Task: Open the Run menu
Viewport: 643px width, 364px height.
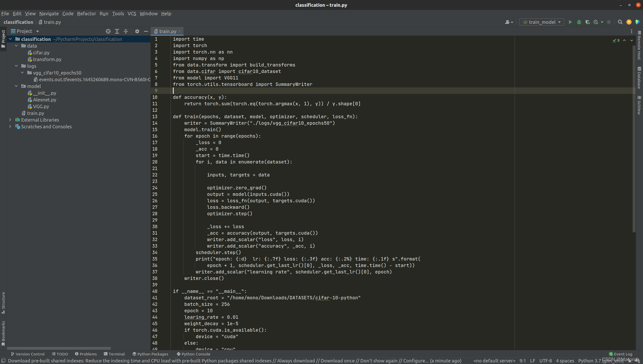Action: 104,14
